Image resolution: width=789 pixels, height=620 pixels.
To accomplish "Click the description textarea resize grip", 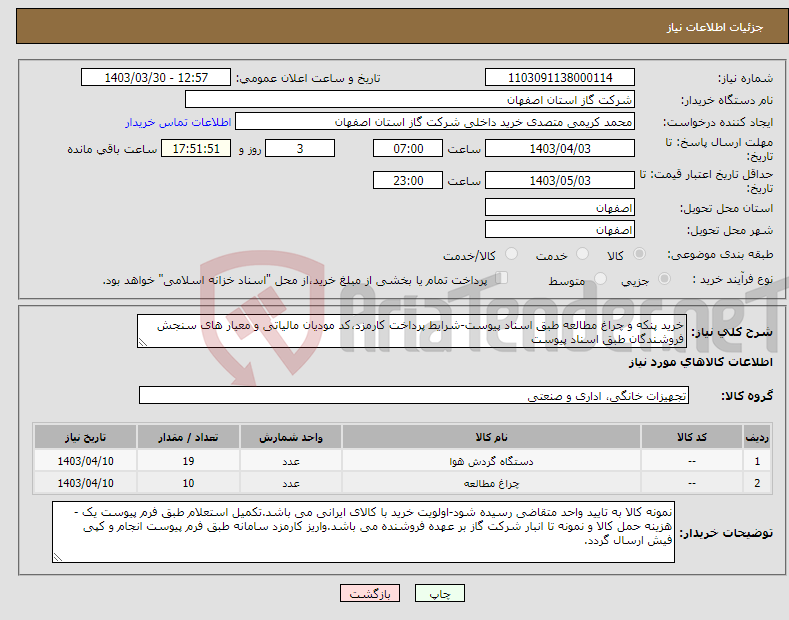I will pos(143,342).
